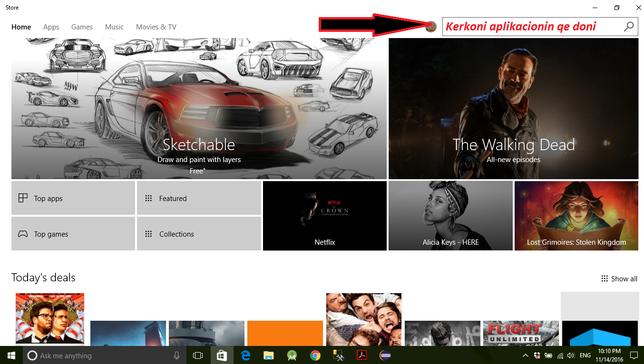Go to the Games tab
This screenshot has height=364, width=644.
[x=82, y=27]
